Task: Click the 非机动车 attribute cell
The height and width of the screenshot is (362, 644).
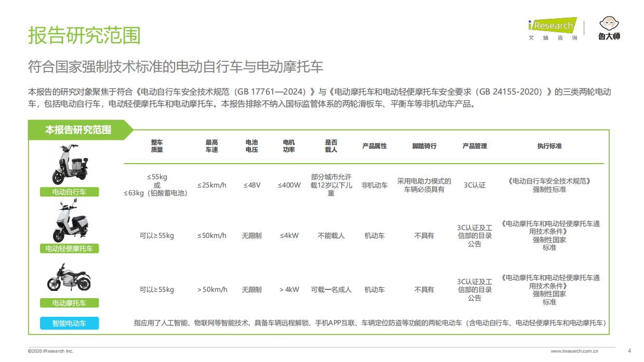Action: (x=374, y=185)
